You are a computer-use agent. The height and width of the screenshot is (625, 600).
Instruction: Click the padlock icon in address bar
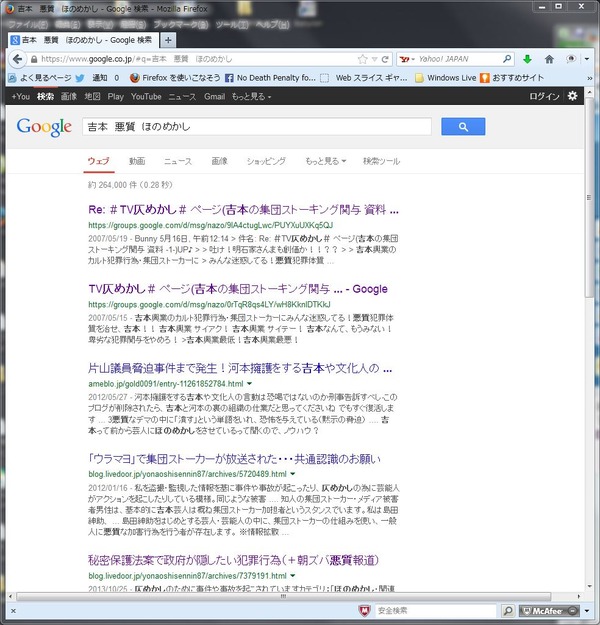point(34,59)
